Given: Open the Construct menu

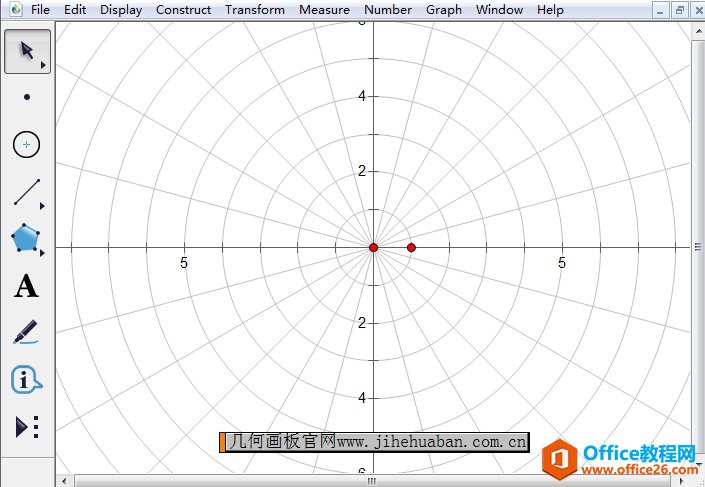Looking at the screenshot, I should 183,10.
